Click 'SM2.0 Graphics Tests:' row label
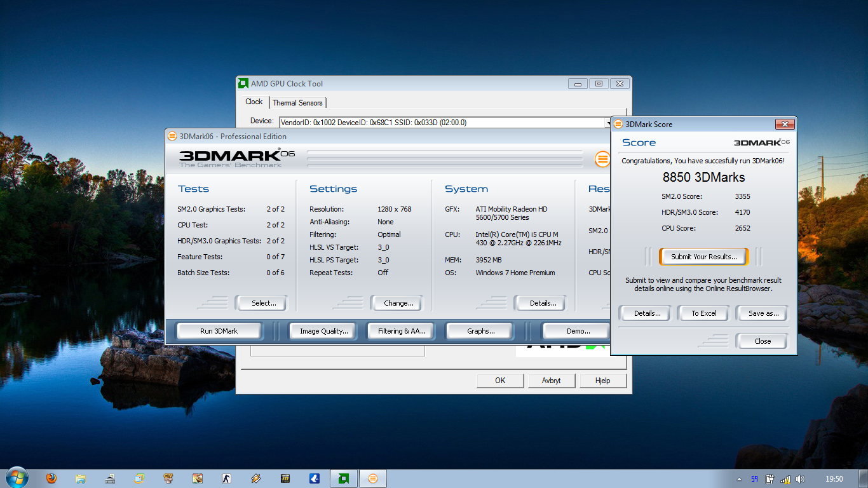 coord(212,209)
